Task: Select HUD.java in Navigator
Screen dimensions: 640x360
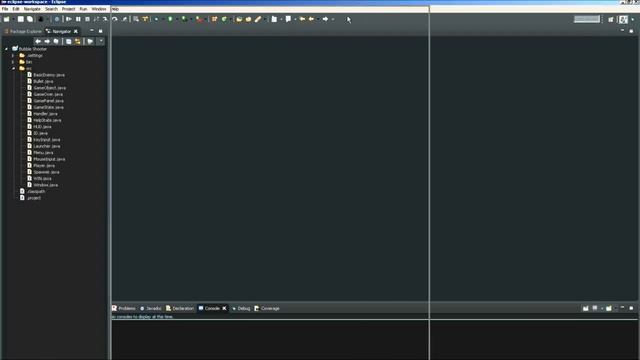Action: coord(39,127)
